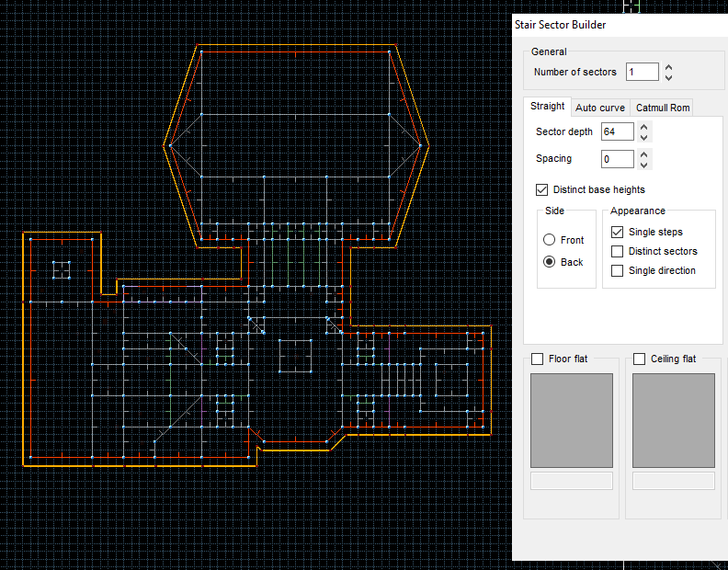Enable the Single direction checkbox
728x570 pixels.
[x=617, y=270]
